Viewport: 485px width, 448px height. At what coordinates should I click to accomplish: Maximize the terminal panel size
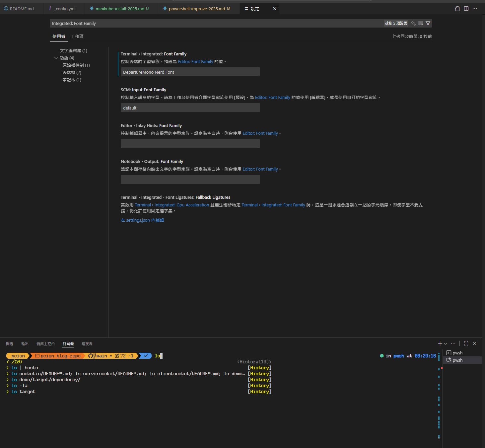466,344
